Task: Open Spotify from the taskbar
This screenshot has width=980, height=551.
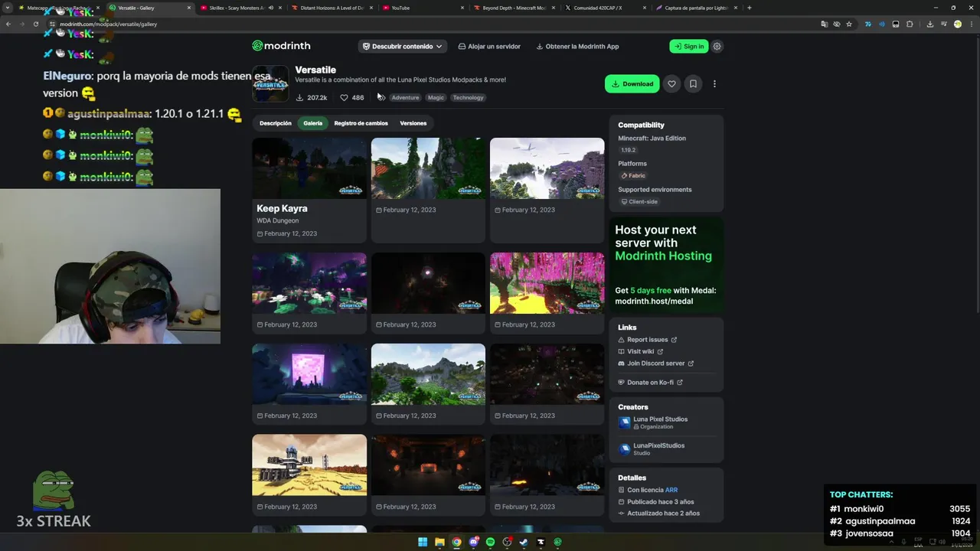Action: (x=491, y=542)
